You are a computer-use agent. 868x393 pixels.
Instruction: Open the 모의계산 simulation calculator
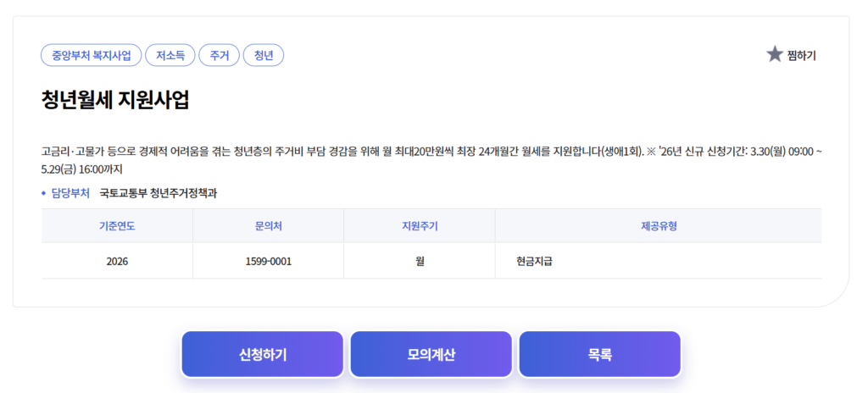click(x=431, y=354)
